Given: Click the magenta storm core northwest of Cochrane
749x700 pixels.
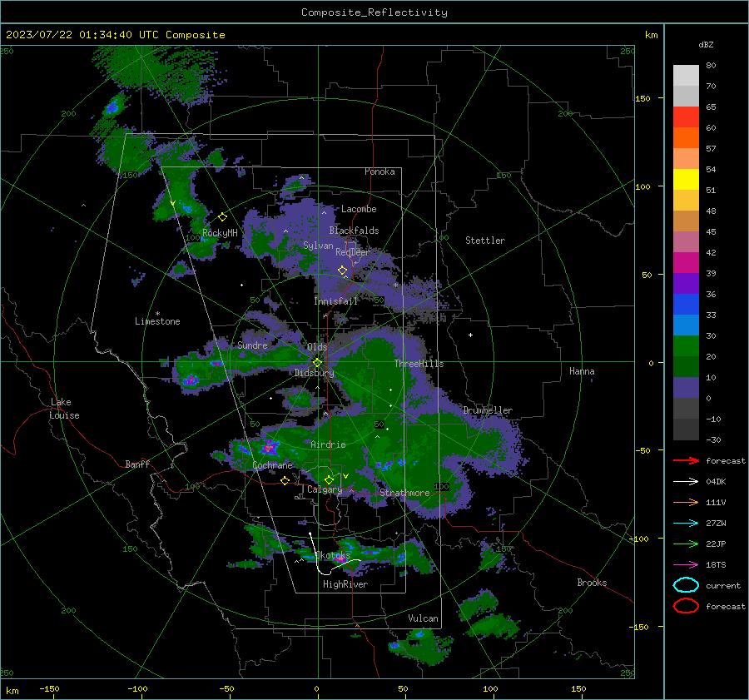Looking at the screenshot, I should 269,448.
